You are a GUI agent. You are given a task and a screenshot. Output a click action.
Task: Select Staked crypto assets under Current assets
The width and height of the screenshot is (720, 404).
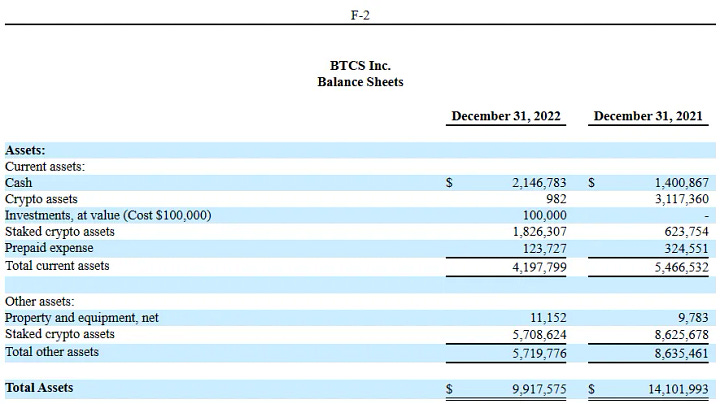[x=60, y=232]
